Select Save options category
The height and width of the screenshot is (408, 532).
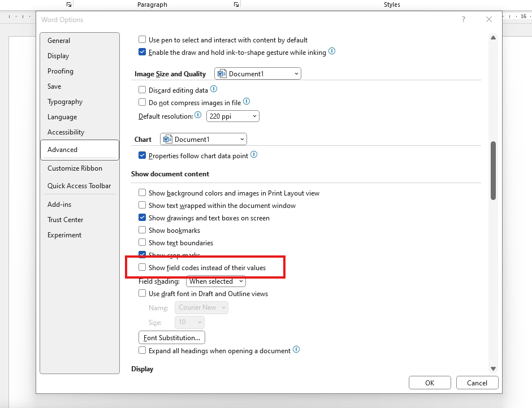tap(80, 86)
